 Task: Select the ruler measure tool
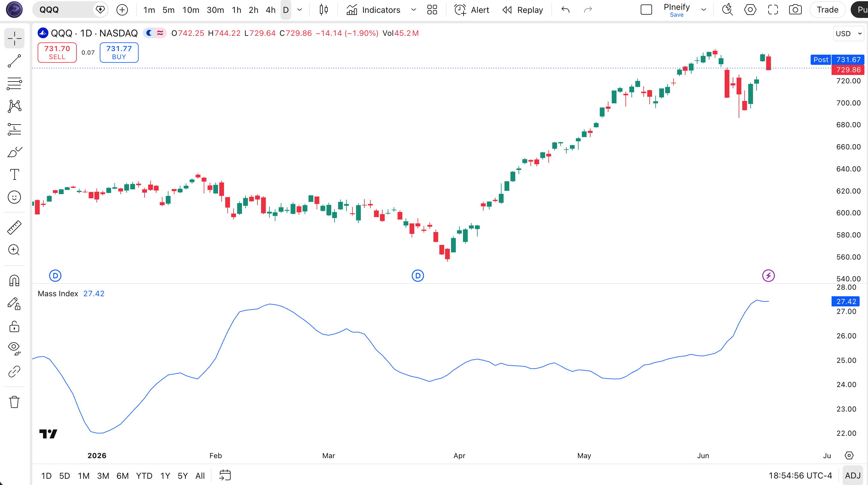pyautogui.click(x=14, y=228)
